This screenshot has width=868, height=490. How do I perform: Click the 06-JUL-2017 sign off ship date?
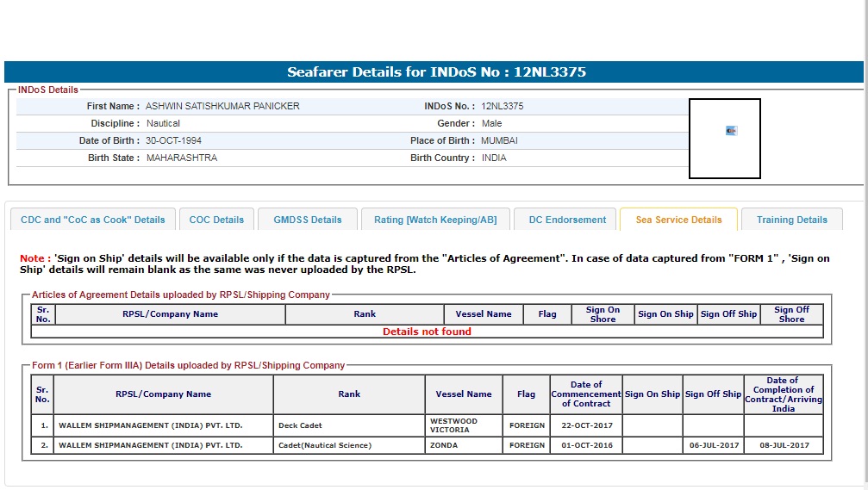(x=713, y=445)
